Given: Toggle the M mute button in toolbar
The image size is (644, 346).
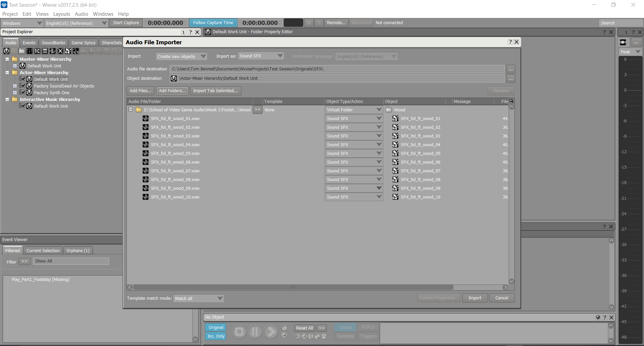Looking at the screenshot, I should pos(309,23).
